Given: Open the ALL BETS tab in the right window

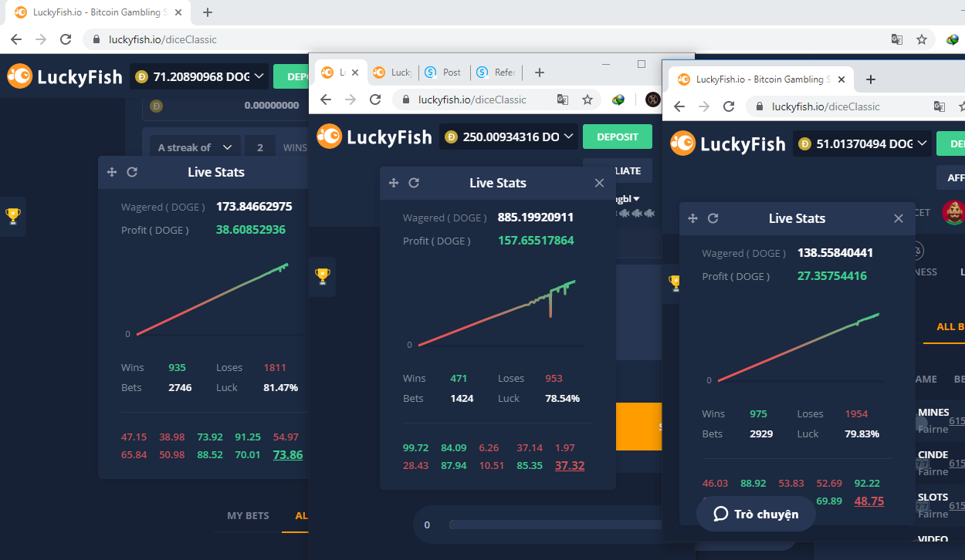Looking at the screenshot, I should (950, 326).
